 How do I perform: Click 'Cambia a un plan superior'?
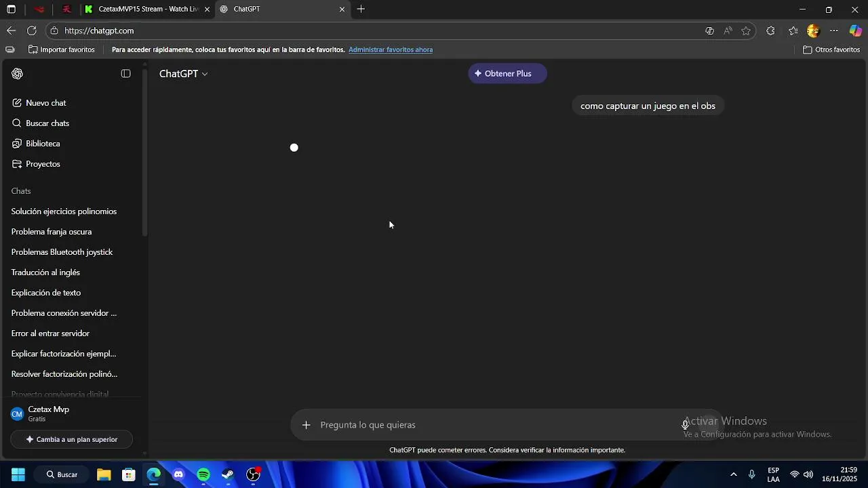(x=71, y=439)
